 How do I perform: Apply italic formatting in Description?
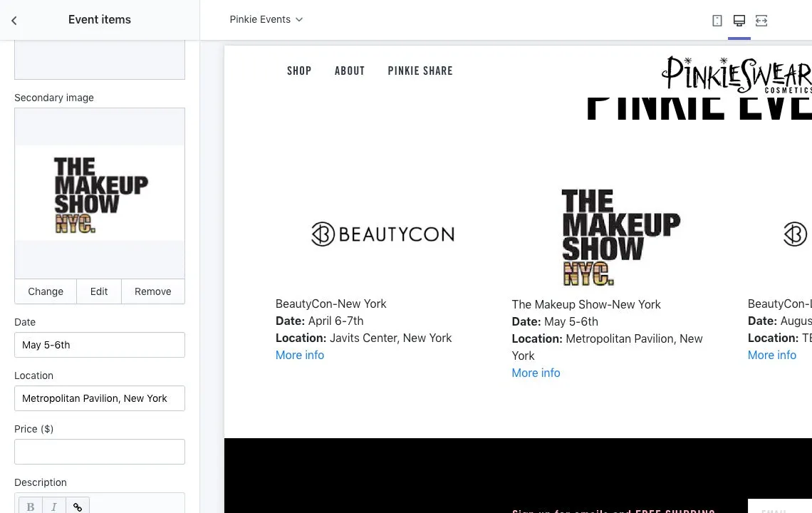(54, 507)
